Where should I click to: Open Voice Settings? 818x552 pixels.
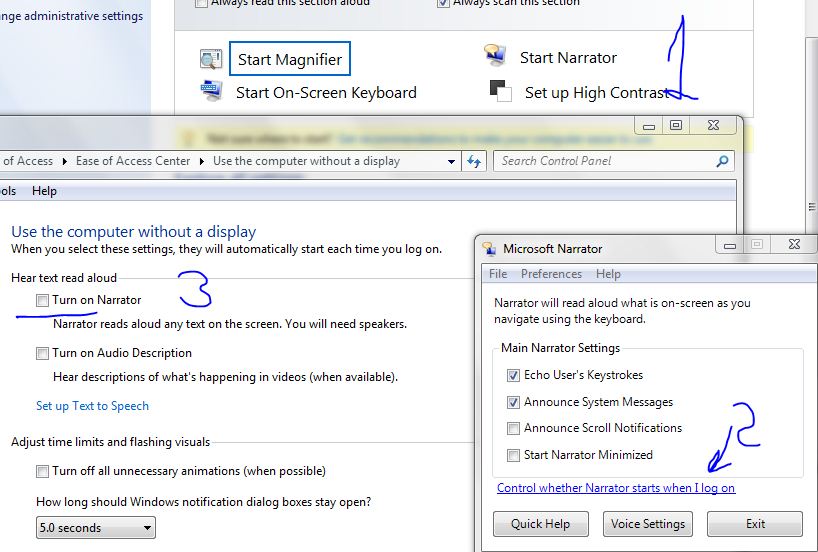point(648,524)
